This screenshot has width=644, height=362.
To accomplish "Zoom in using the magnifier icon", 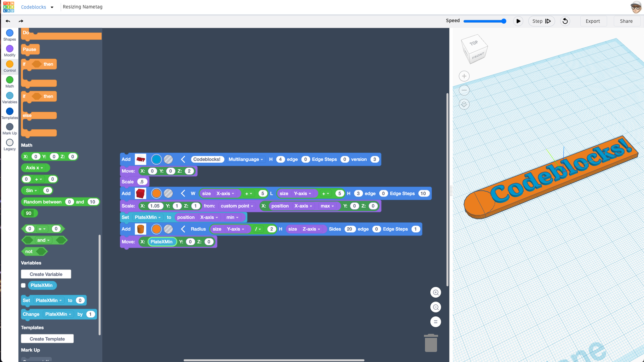I will coord(436,292).
